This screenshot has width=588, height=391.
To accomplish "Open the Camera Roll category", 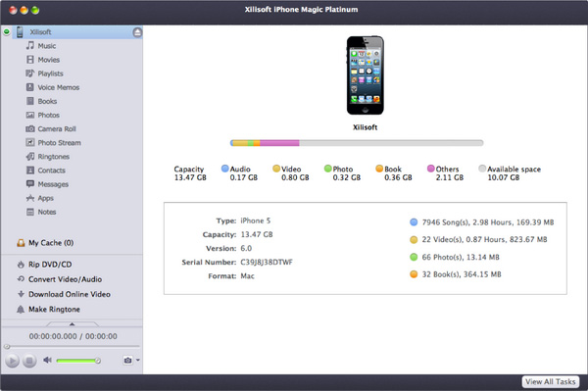I will [57, 129].
